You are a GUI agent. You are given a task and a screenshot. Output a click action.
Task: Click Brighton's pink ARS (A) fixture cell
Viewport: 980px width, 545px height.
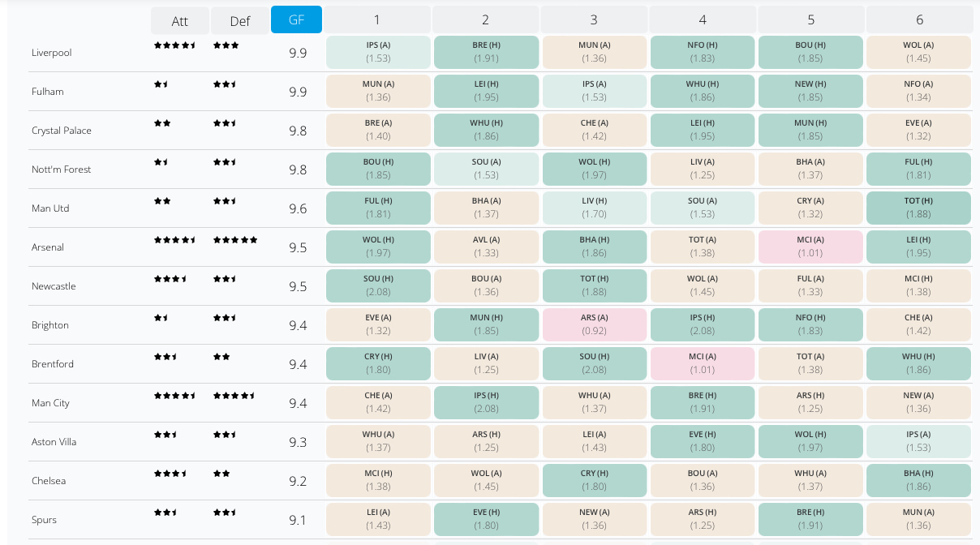click(595, 324)
